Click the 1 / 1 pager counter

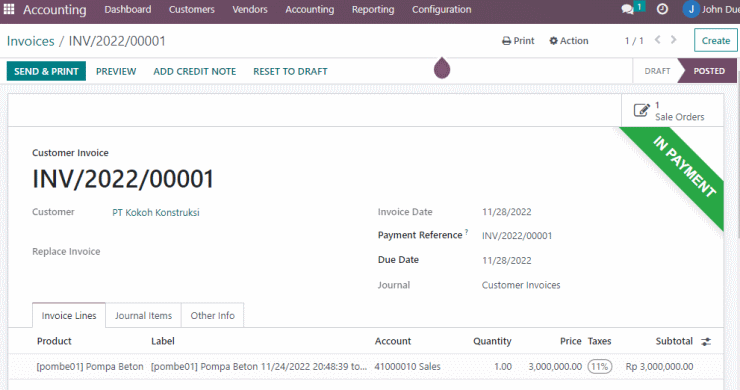coord(634,41)
